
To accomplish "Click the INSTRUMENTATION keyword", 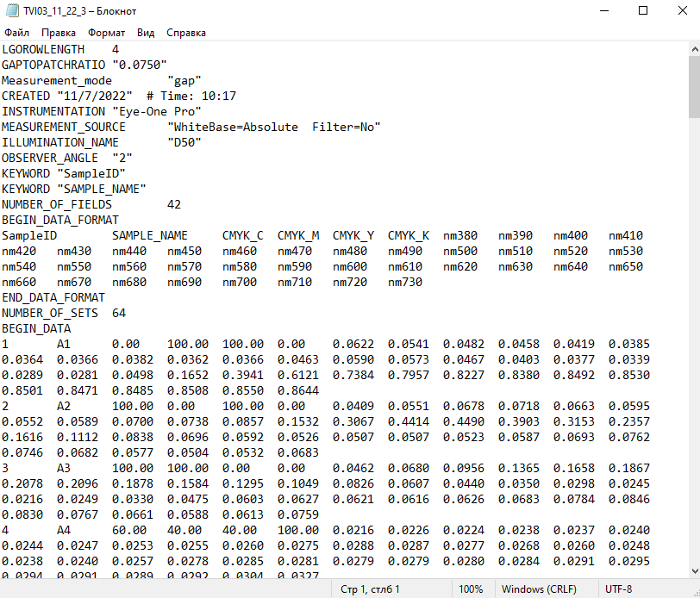I will 53,111.
